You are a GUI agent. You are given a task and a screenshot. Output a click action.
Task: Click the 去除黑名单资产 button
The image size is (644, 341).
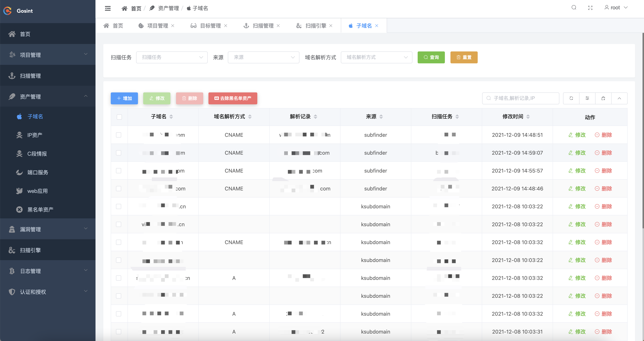tap(233, 98)
